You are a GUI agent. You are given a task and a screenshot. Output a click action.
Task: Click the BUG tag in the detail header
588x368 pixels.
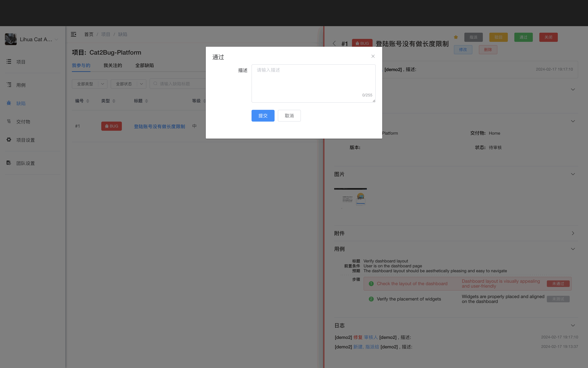point(362,43)
